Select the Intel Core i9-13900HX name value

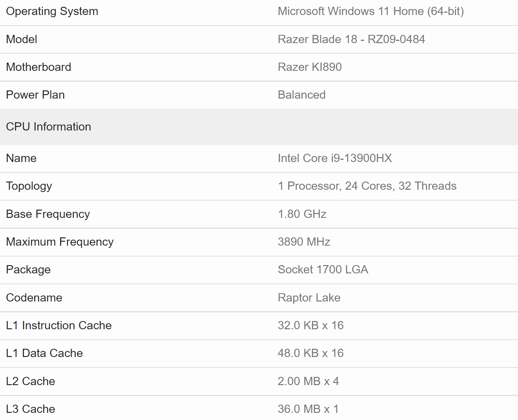(x=334, y=158)
